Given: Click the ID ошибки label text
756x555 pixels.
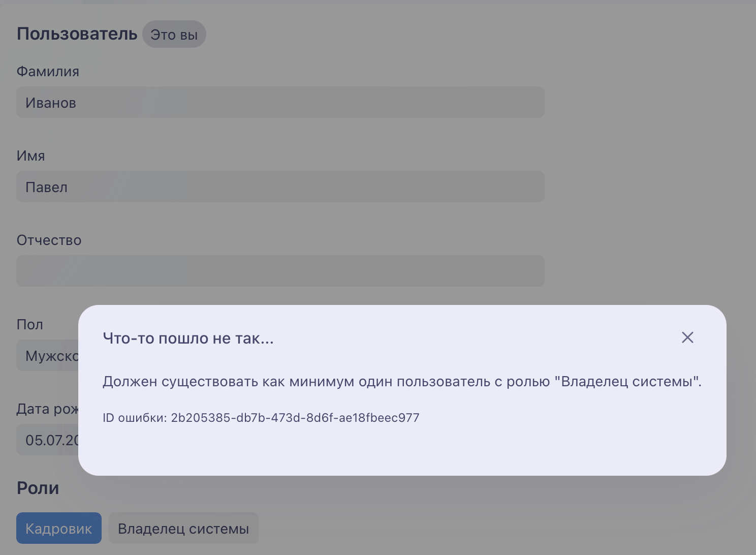Looking at the screenshot, I should click(135, 418).
